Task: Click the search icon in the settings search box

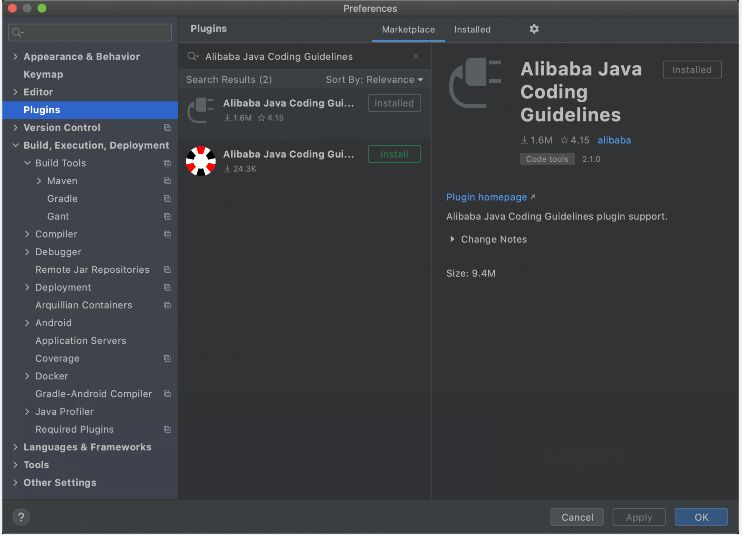Action: click(17, 32)
